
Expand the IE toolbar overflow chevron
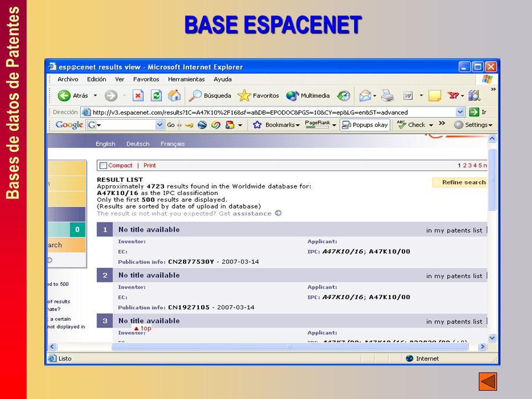pos(493,89)
